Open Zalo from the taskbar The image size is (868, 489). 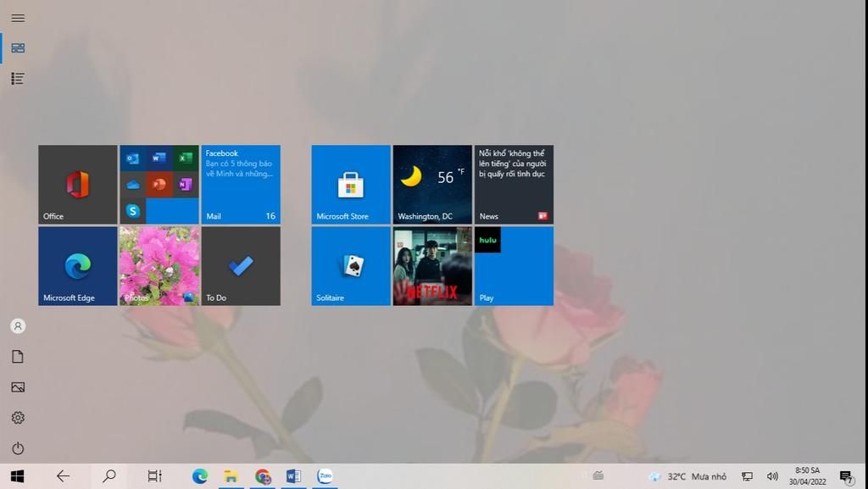[x=325, y=476]
